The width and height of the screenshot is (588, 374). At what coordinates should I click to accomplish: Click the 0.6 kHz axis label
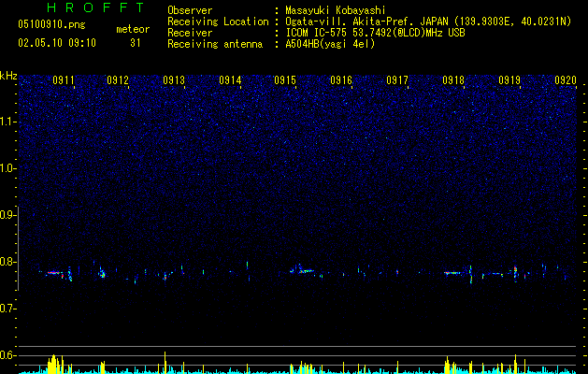(7, 355)
